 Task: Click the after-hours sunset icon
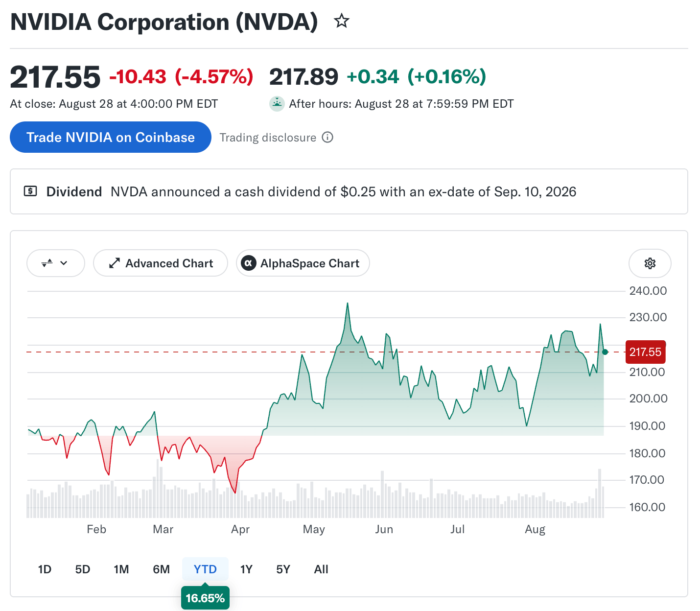[277, 104]
